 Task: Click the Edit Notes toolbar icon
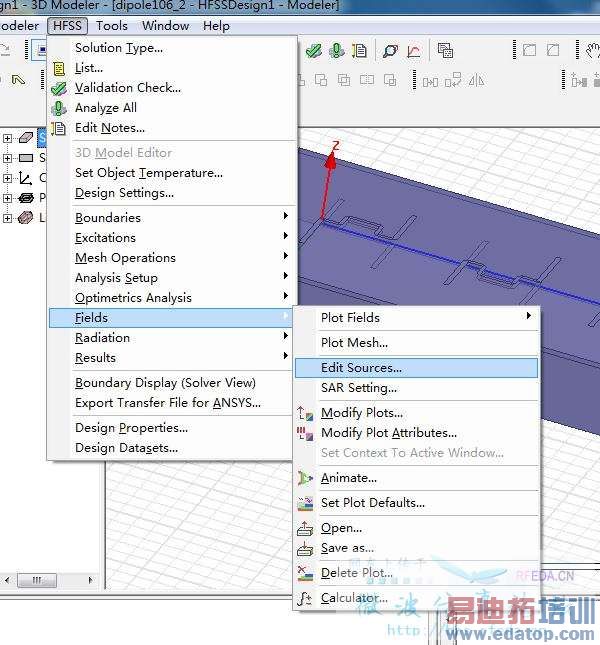359,51
